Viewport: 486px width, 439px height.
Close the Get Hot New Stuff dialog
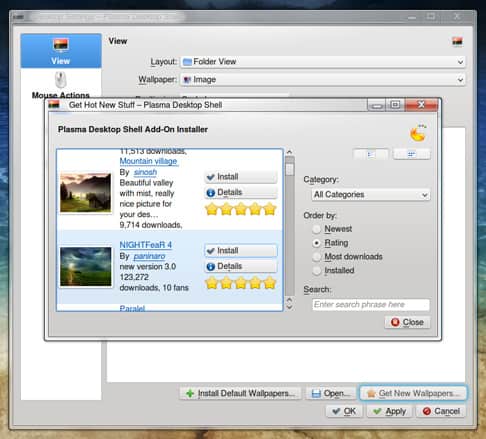[421, 105]
